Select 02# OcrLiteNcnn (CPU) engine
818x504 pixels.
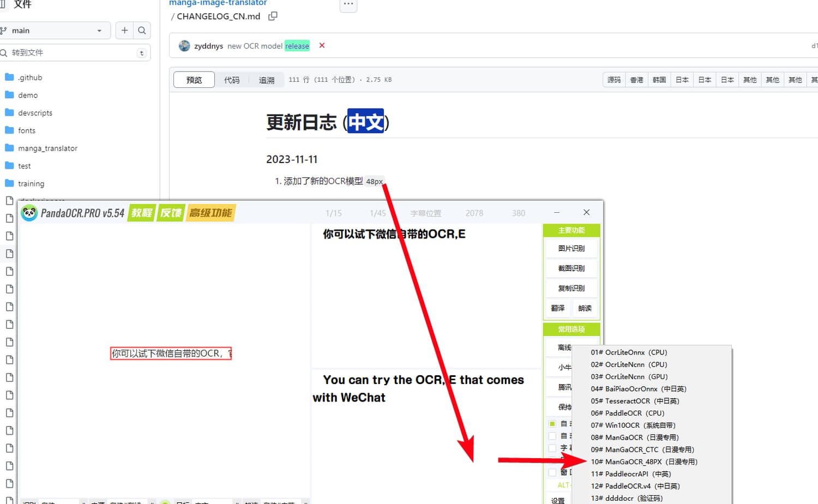click(629, 364)
